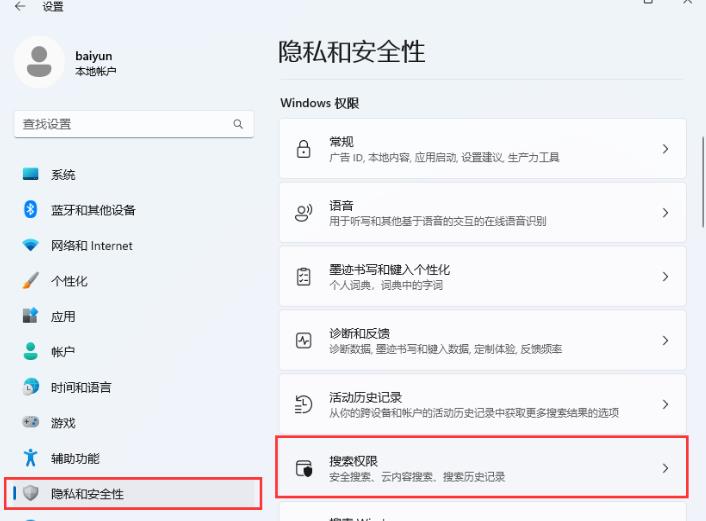
Task: Click the lock icon for 常规
Action: point(303,149)
